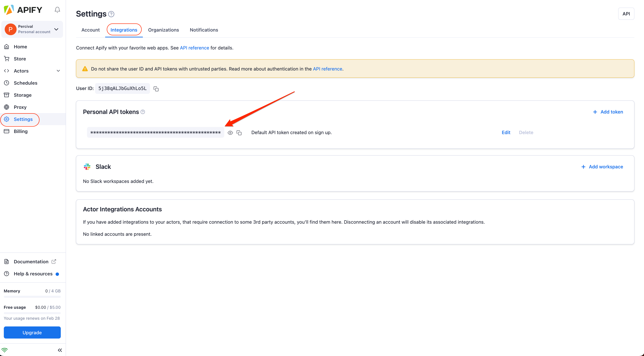The width and height of the screenshot is (644, 356).
Task: Expand the Actors menu chevron
Action: pyautogui.click(x=58, y=71)
